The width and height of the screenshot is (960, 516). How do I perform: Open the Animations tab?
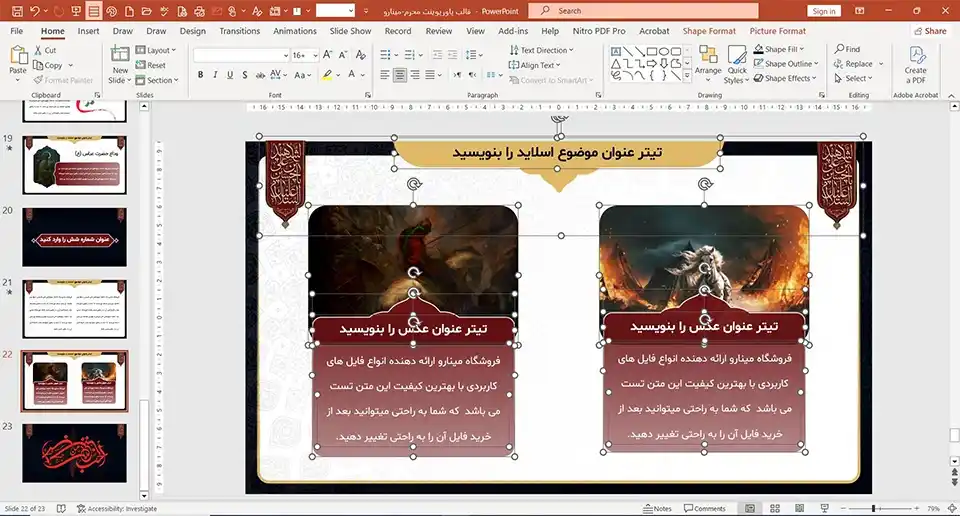click(294, 31)
